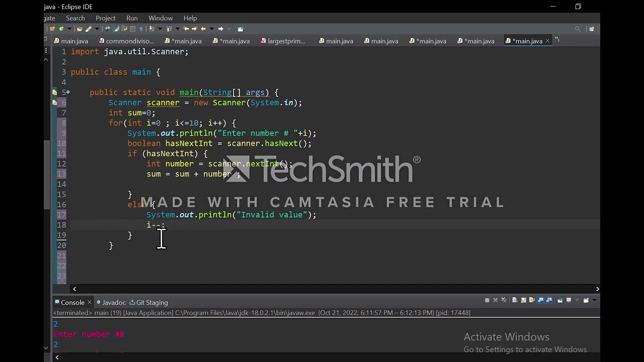
Task: Show hidden editor tabs overflow list
Action: (557, 39)
